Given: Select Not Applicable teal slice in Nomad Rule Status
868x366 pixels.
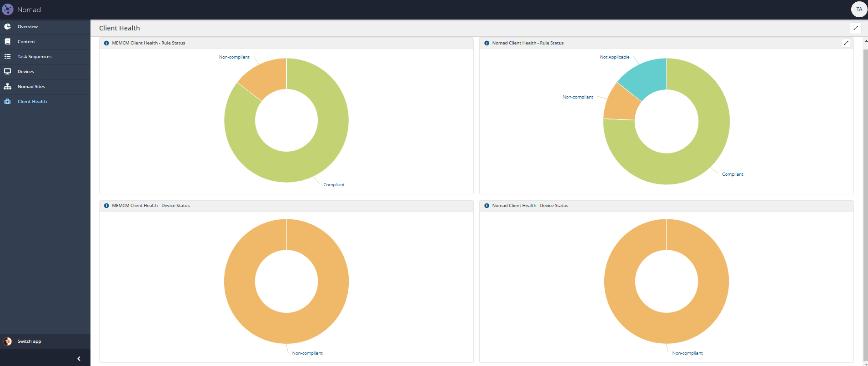Looking at the screenshot, I should click(x=646, y=76).
